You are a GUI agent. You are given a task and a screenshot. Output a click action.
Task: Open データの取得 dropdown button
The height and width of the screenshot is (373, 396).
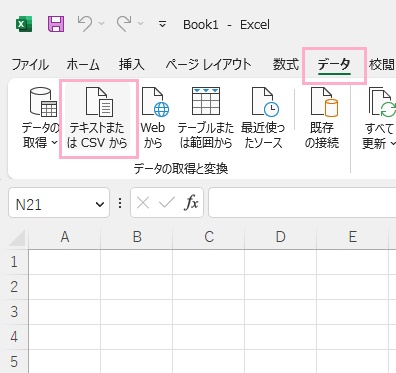click(x=40, y=118)
